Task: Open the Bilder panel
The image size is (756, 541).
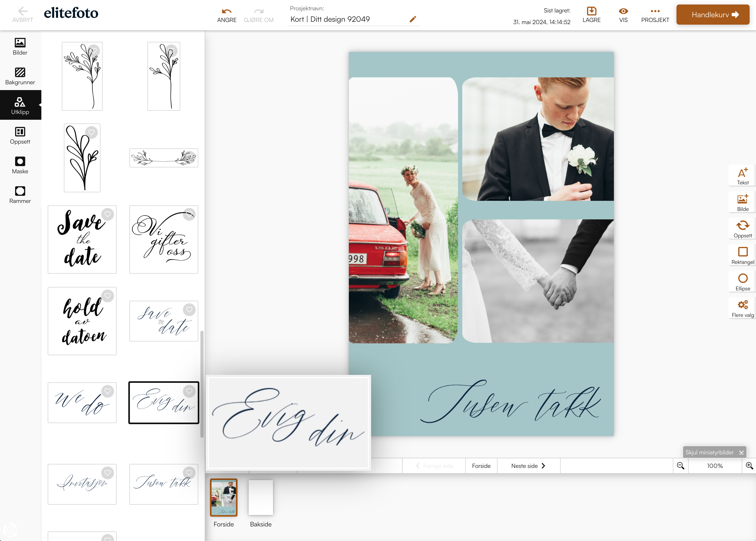Action: [20, 47]
